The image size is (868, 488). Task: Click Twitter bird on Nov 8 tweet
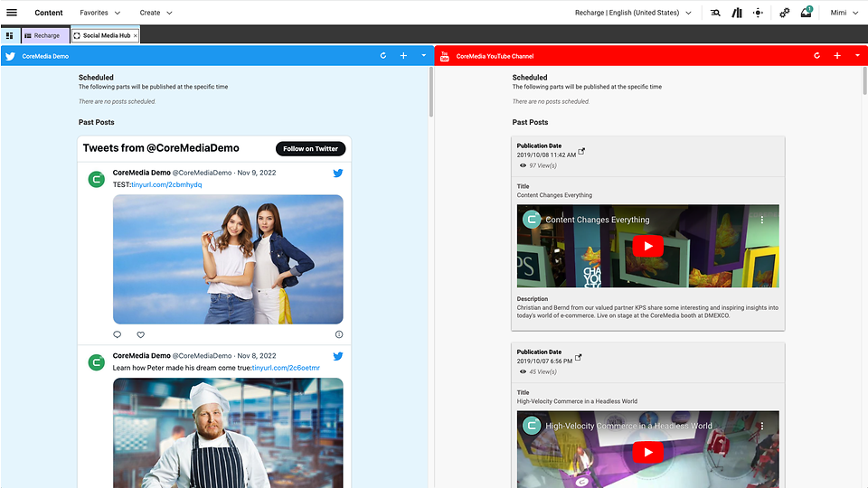point(337,356)
